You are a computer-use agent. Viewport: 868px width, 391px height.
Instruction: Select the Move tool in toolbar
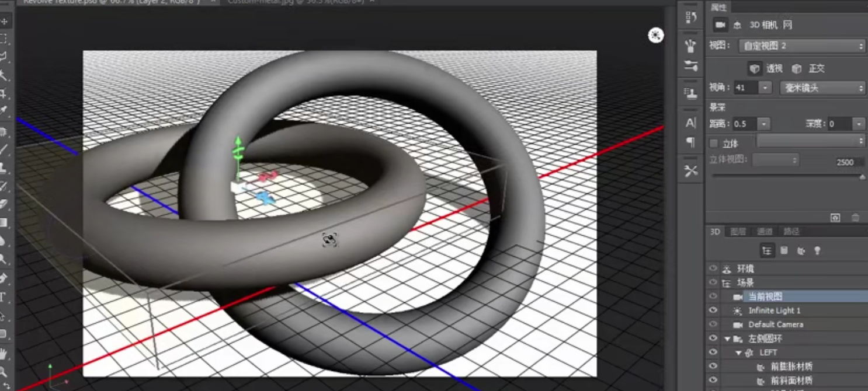point(4,21)
